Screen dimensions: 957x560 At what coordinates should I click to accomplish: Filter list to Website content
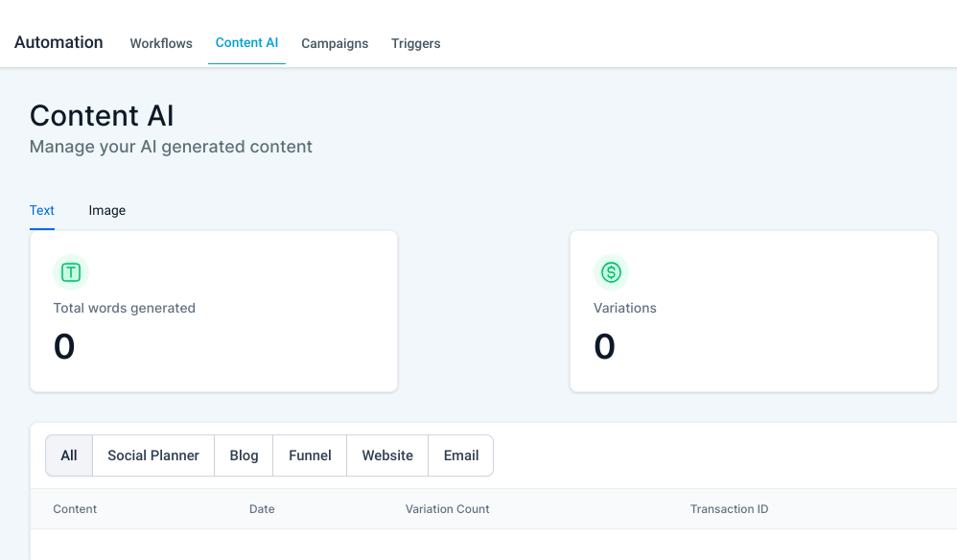click(x=387, y=455)
